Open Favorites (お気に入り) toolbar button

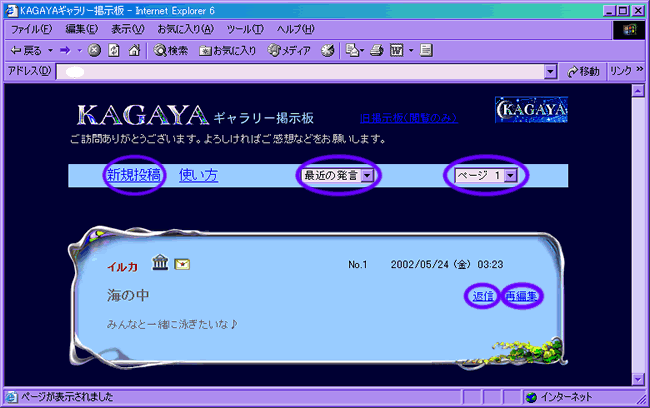point(227,51)
